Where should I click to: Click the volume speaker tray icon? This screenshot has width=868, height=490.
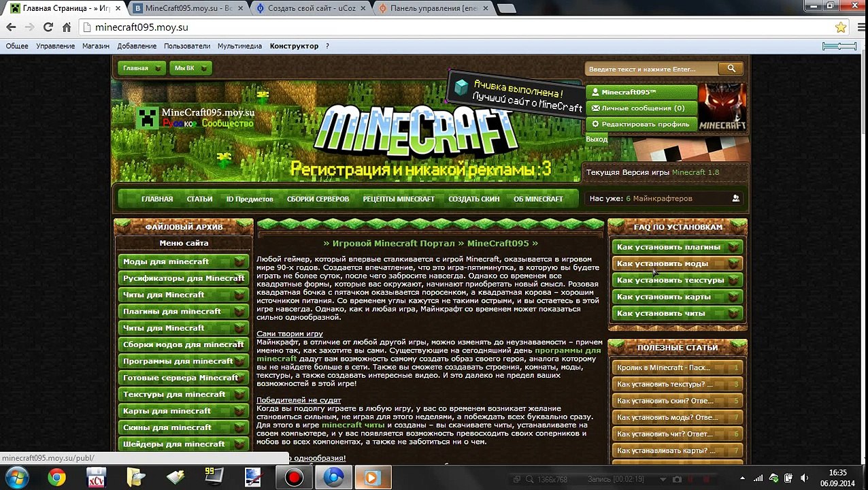(805, 478)
